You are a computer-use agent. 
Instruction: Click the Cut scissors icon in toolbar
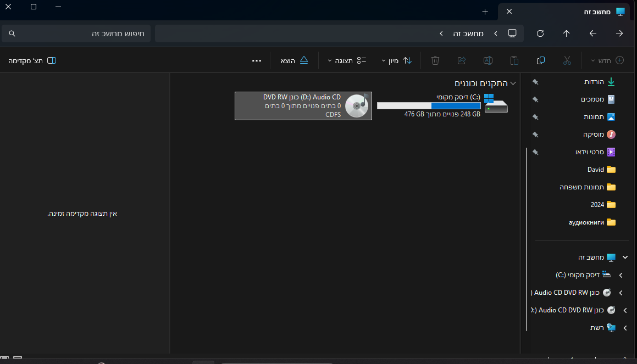pyautogui.click(x=567, y=60)
